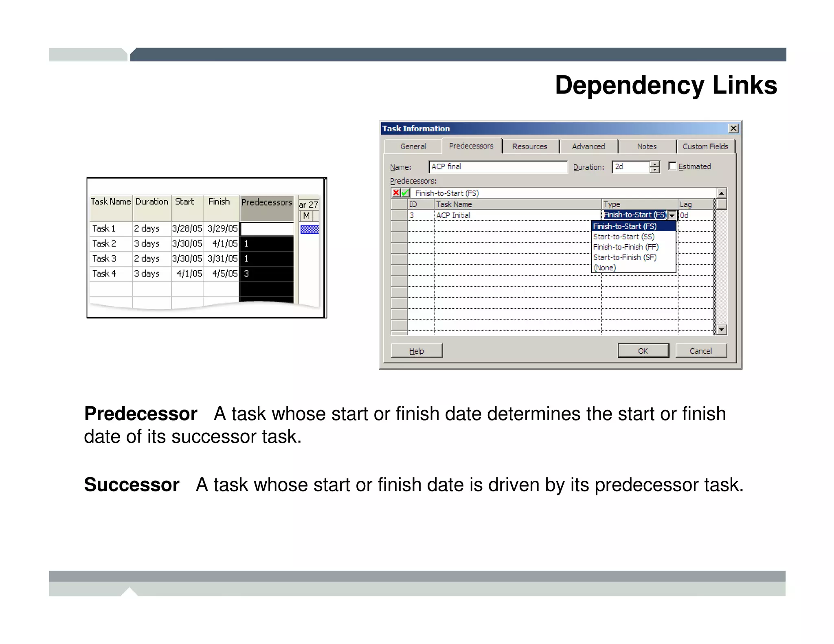Select the Task 1 row name

point(111,229)
